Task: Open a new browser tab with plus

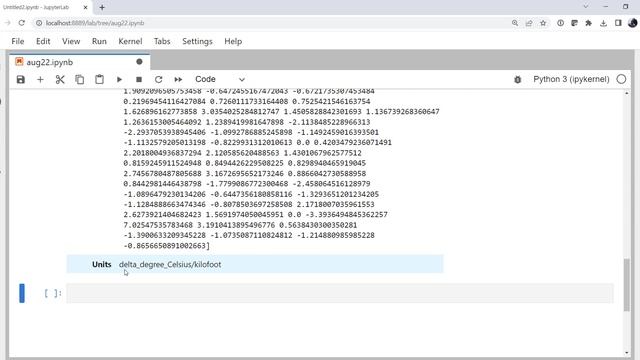Action: (x=102, y=7)
